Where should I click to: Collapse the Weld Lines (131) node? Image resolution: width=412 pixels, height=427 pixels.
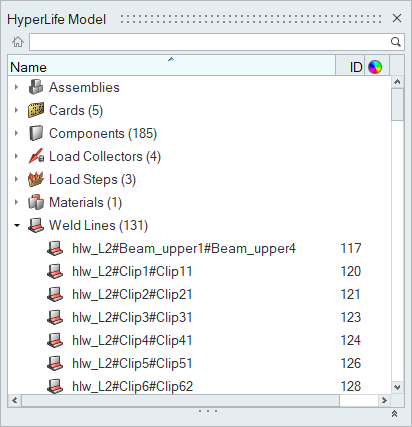(17, 226)
